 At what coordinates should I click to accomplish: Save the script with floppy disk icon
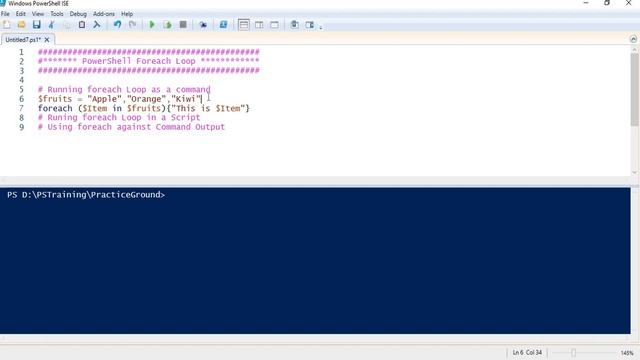point(37,25)
